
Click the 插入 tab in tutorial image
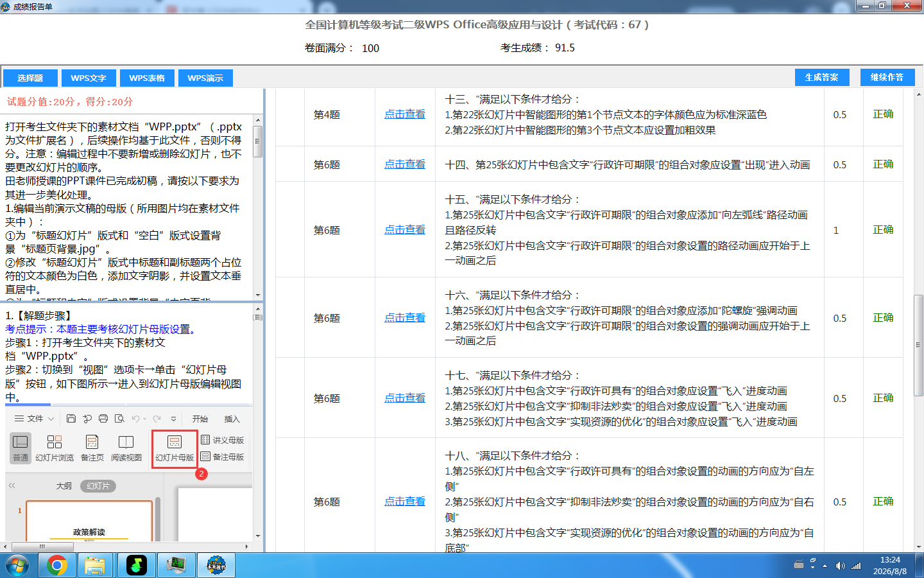click(232, 419)
